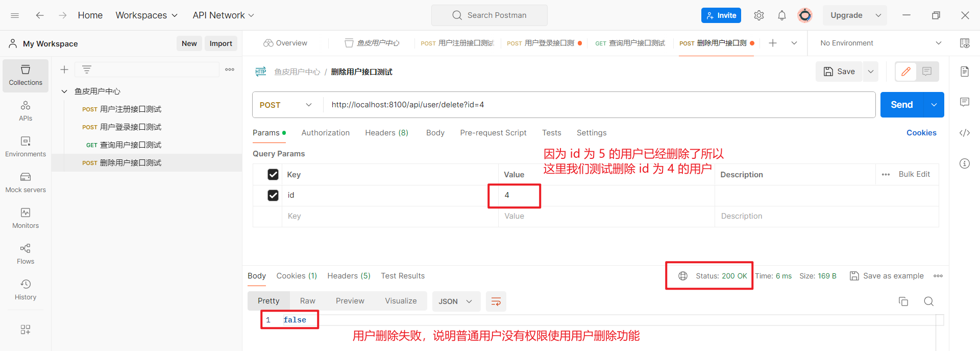The image size is (980, 351).
Task: Open the Cookies link
Action: click(x=921, y=133)
